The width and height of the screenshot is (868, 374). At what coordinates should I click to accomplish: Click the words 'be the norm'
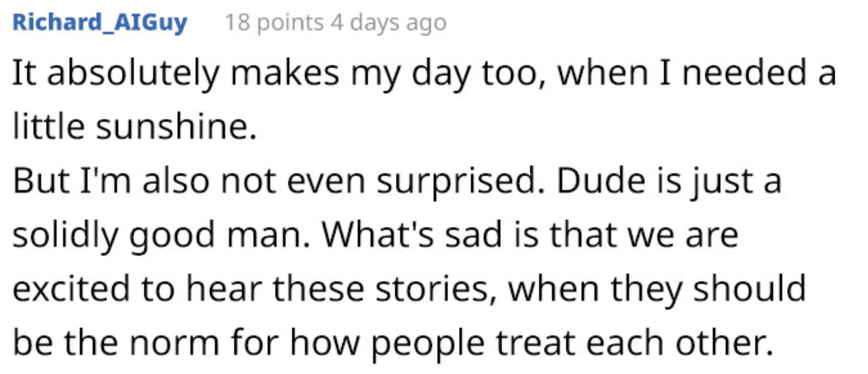(x=118, y=343)
